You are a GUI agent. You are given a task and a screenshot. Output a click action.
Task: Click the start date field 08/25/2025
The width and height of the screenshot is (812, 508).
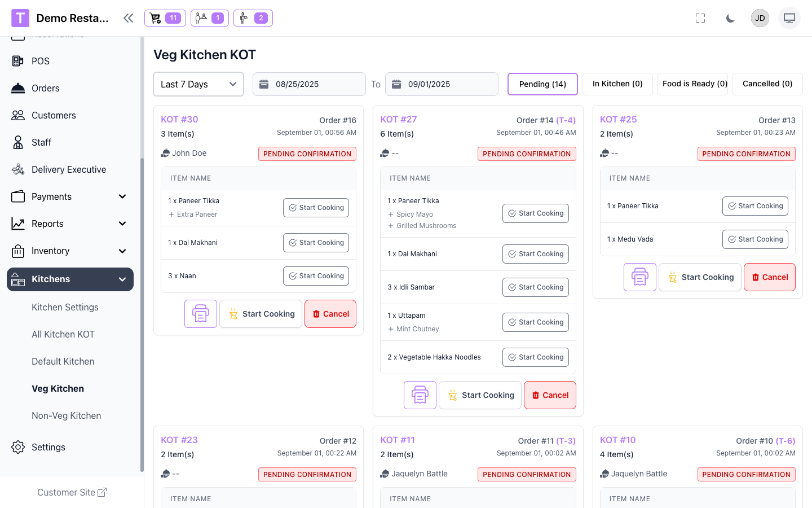309,84
